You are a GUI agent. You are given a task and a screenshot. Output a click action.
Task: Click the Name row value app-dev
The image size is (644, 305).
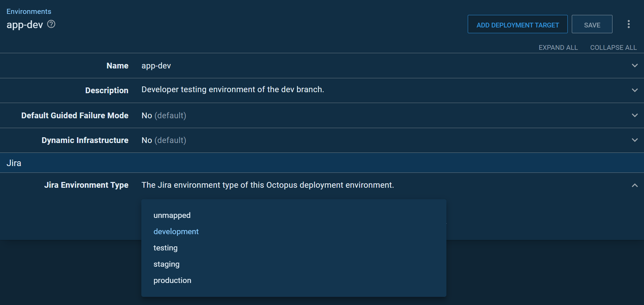(x=156, y=66)
